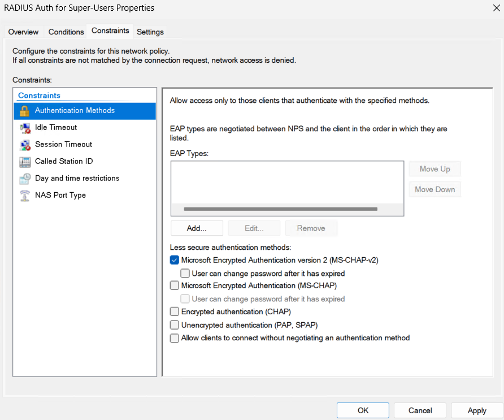The width and height of the screenshot is (504, 420).
Task: Enable password change under MS-CHAP-v2
Action: click(x=185, y=274)
